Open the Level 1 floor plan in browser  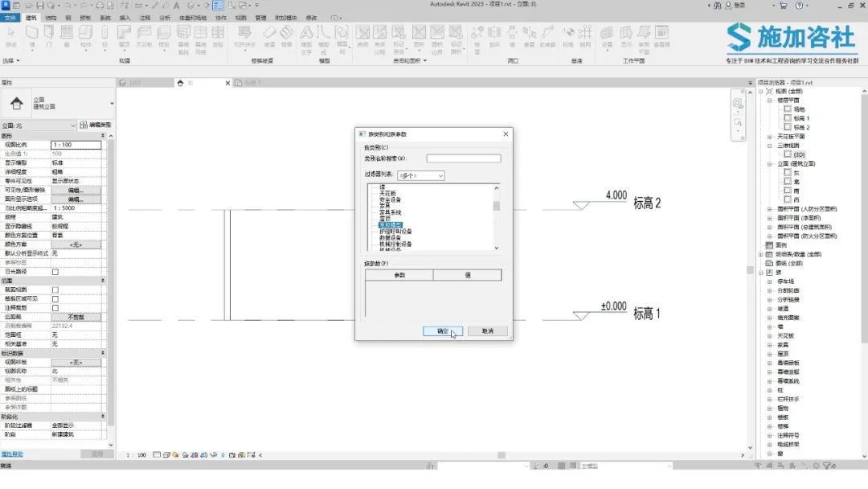pyautogui.click(x=801, y=118)
